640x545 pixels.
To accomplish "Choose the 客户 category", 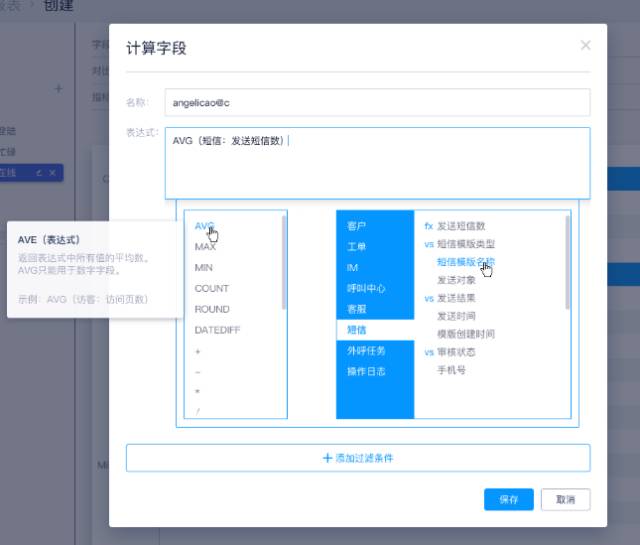I will 356,226.
